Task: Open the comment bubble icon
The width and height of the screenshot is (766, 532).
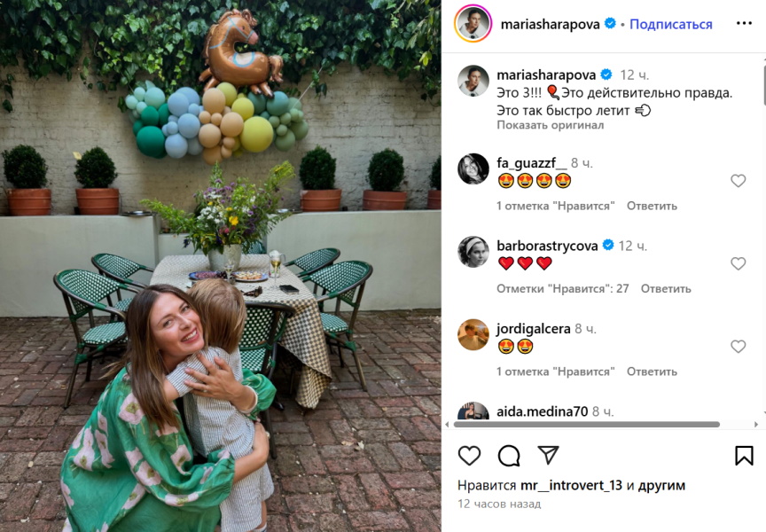Action: click(x=509, y=456)
